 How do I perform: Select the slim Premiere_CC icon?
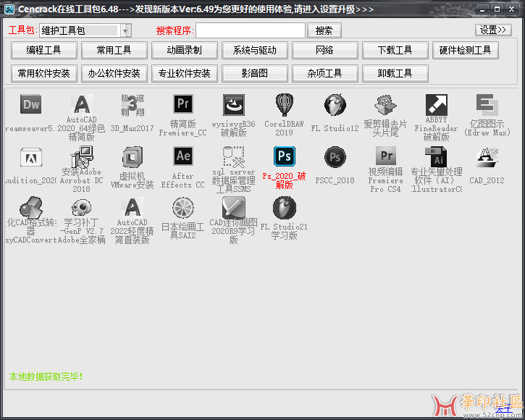point(183,104)
